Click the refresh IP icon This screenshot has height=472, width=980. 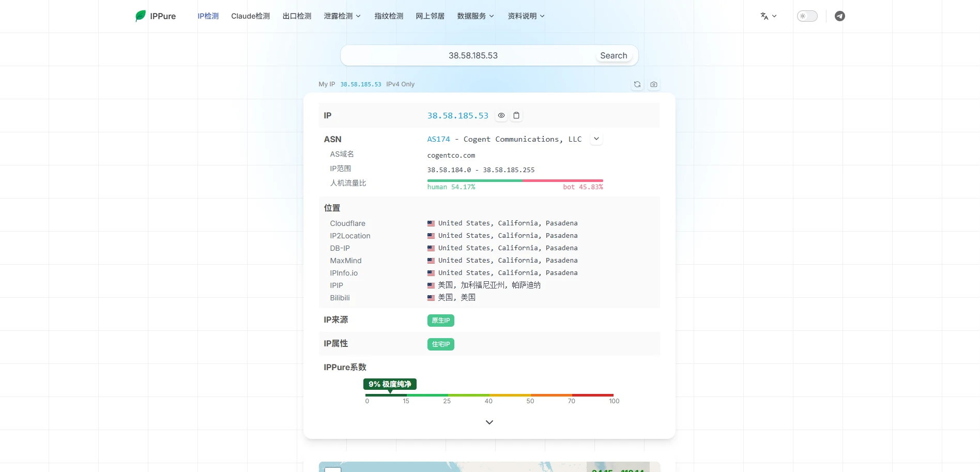click(637, 84)
